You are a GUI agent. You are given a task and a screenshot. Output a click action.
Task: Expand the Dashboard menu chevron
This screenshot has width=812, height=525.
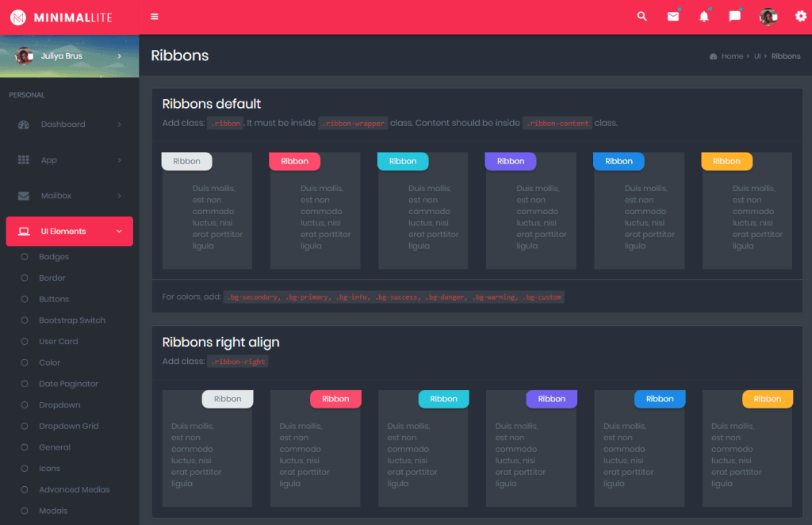click(120, 125)
